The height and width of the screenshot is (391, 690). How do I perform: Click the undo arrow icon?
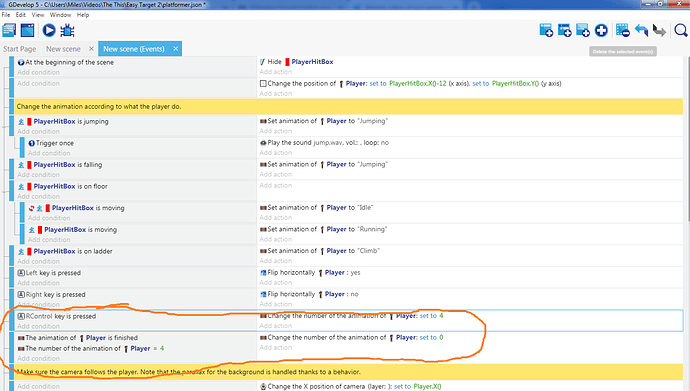click(x=641, y=30)
